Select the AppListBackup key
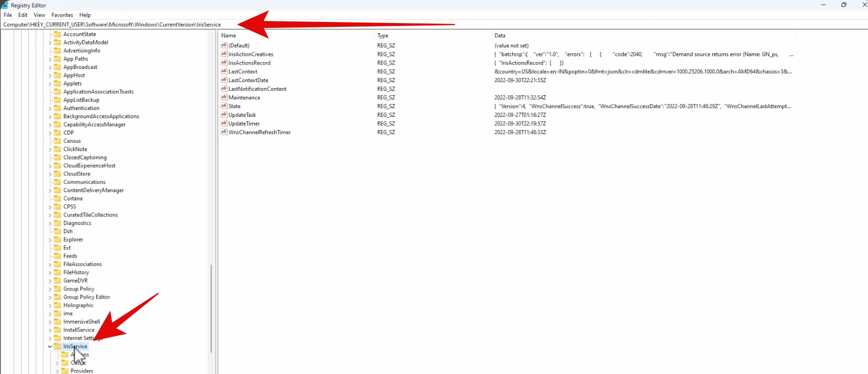Image resolution: width=868 pixels, height=374 pixels. coord(81,100)
